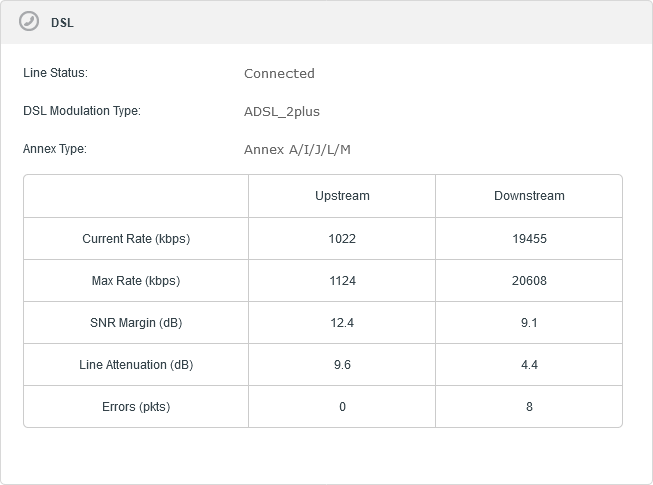
Task: Click the ADSL_2plus modulation type value
Action: [282, 112]
